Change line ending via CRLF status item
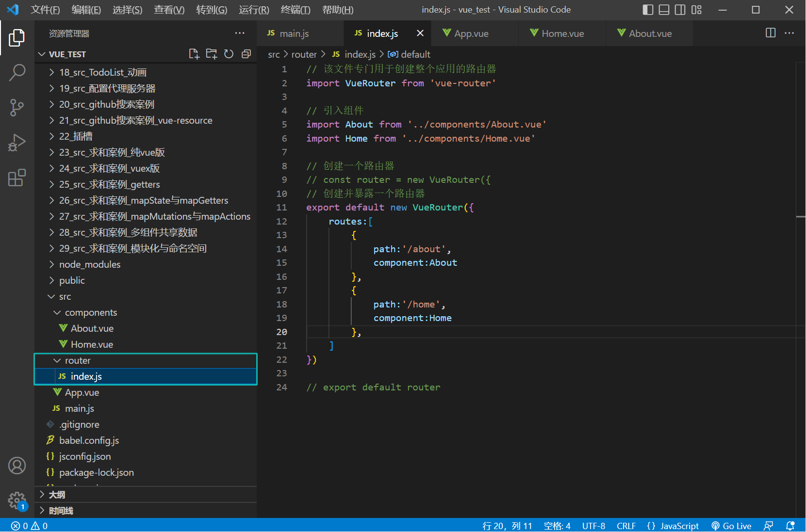Image resolution: width=806 pixels, height=532 pixels. click(x=626, y=526)
